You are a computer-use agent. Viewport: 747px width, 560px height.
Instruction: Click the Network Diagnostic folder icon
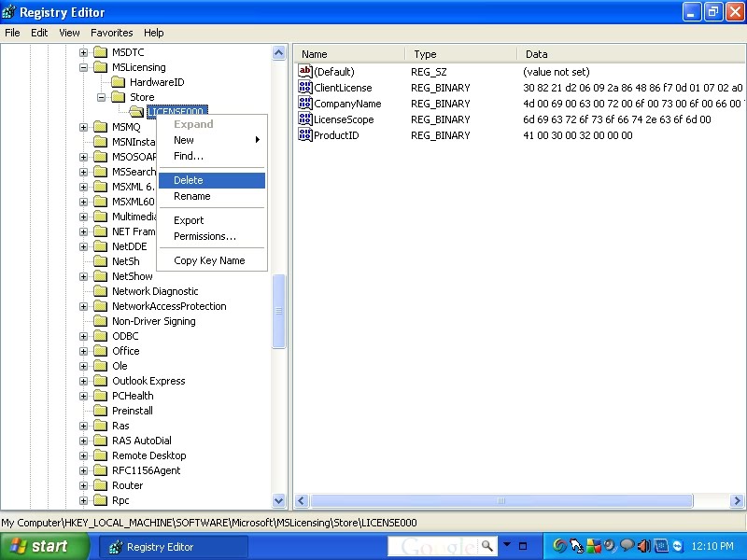[101, 291]
